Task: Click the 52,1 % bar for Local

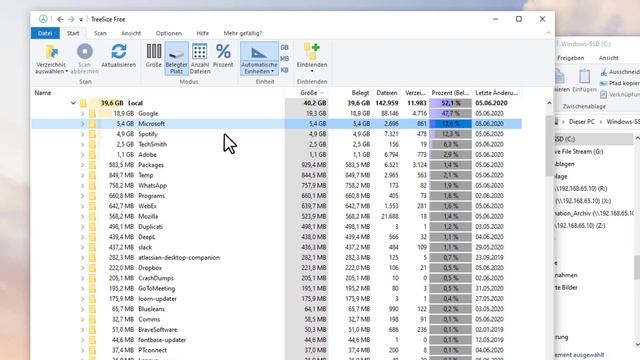Action: (x=451, y=103)
